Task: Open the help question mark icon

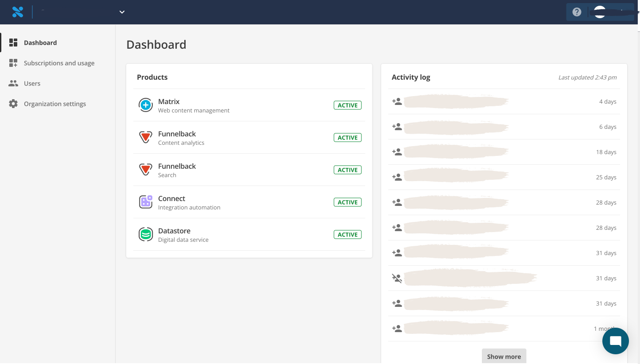Action: pos(577,12)
